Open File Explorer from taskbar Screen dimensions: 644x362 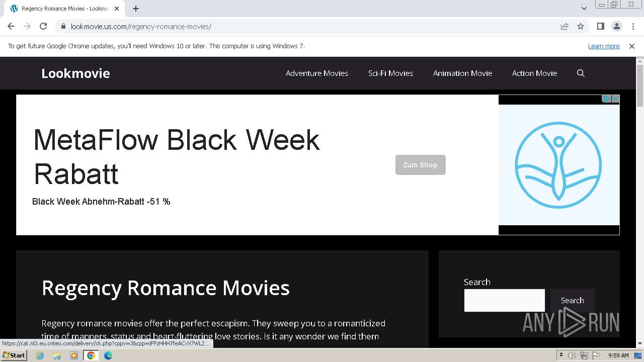click(x=57, y=355)
